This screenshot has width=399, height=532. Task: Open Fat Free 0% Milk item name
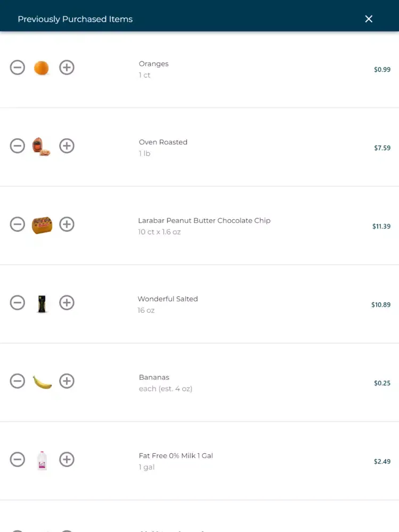click(176, 456)
